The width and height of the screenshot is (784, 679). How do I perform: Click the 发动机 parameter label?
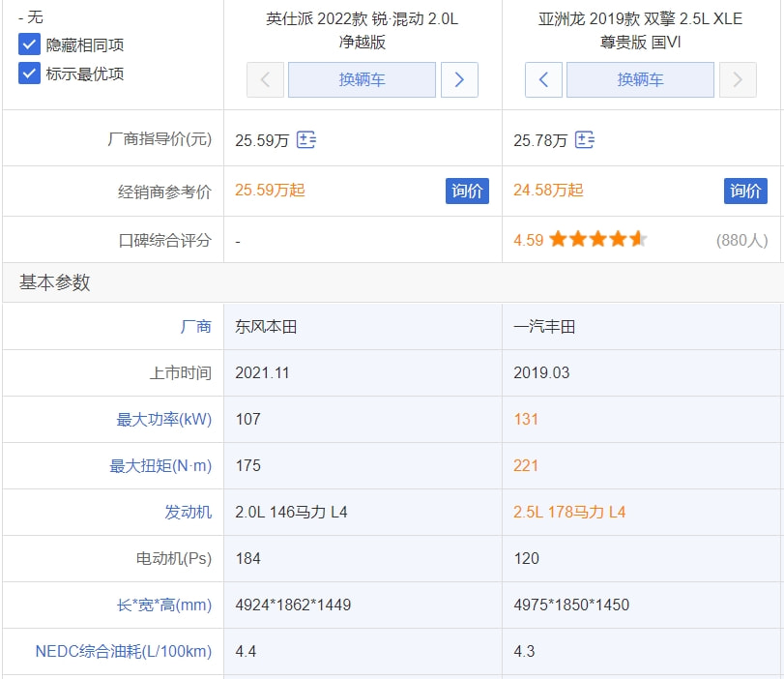pyautogui.click(x=188, y=513)
